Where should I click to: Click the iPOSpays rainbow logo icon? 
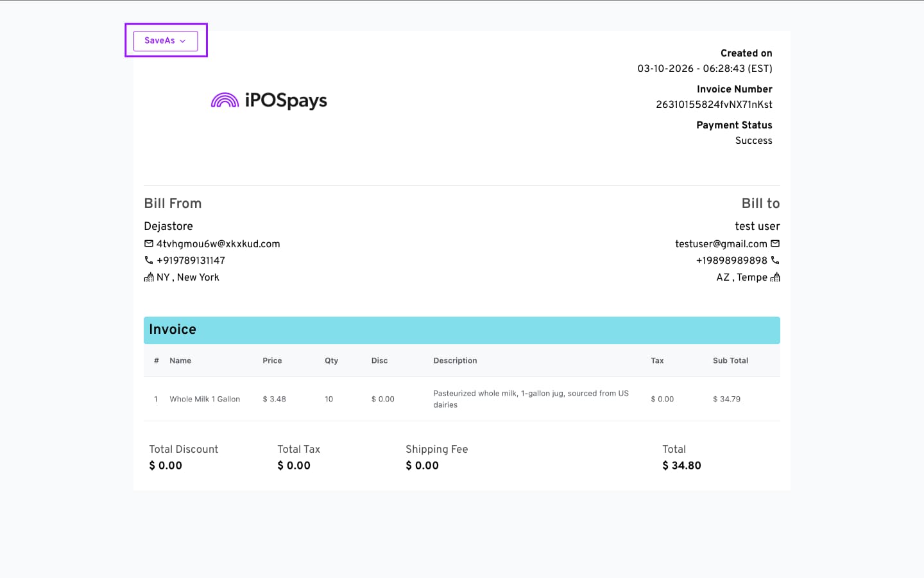(x=225, y=100)
